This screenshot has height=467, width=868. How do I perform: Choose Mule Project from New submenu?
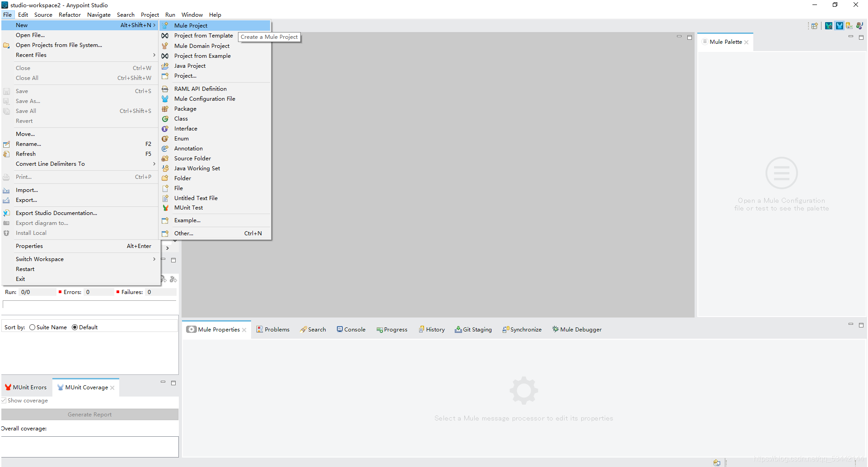[215, 26]
